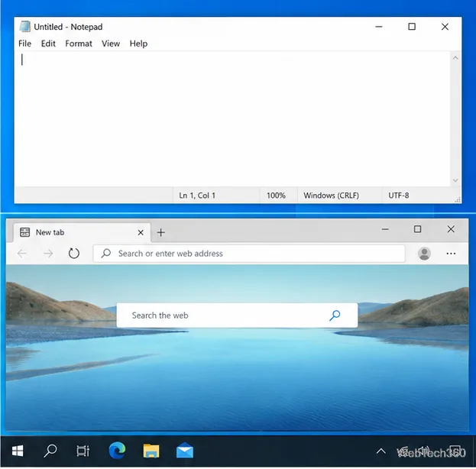Open the Notepad View menu
476x469 pixels.
tap(111, 44)
